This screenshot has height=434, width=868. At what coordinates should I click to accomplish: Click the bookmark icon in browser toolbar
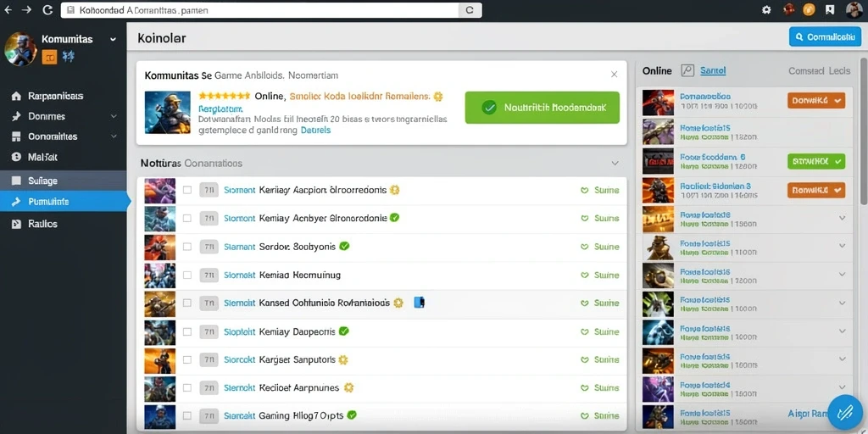coord(829,9)
